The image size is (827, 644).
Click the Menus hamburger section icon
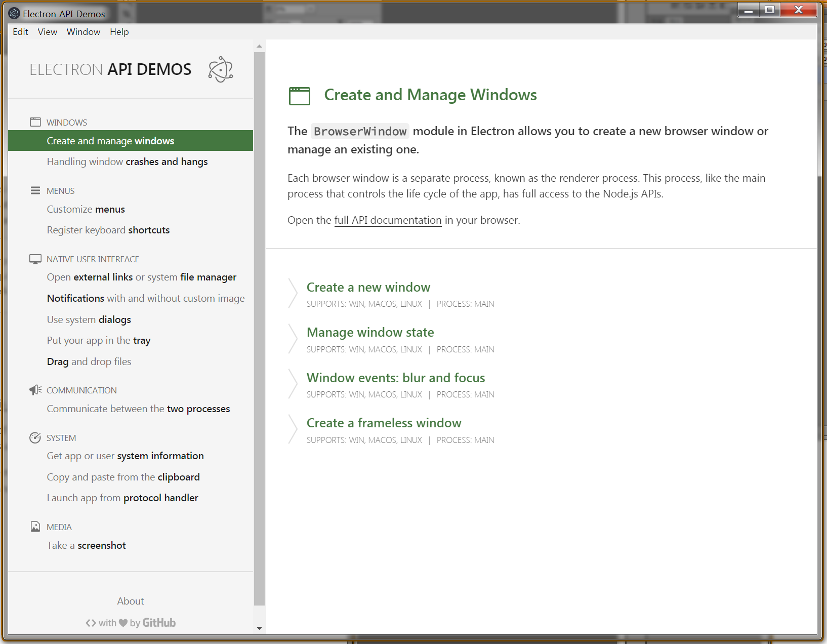[35, 190]
